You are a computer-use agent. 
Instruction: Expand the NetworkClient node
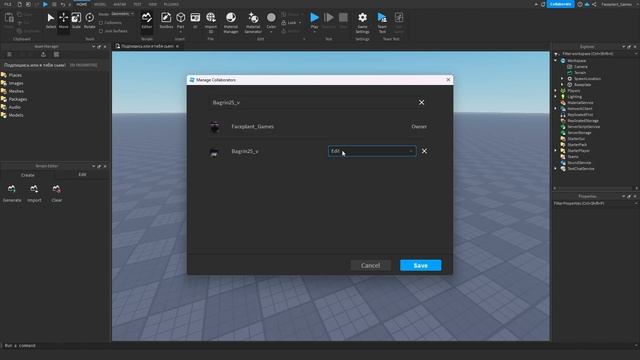pos(556,109)
